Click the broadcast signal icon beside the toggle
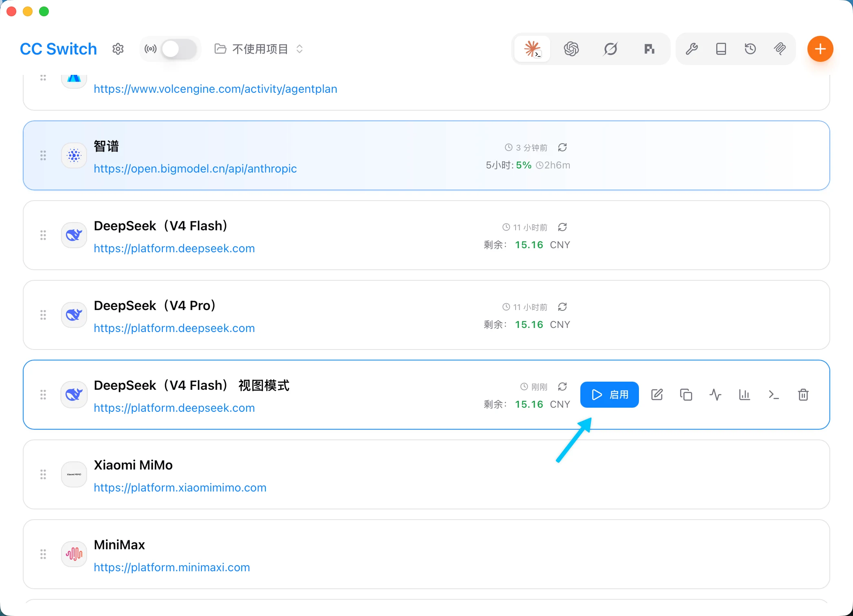 click(150, 49)
